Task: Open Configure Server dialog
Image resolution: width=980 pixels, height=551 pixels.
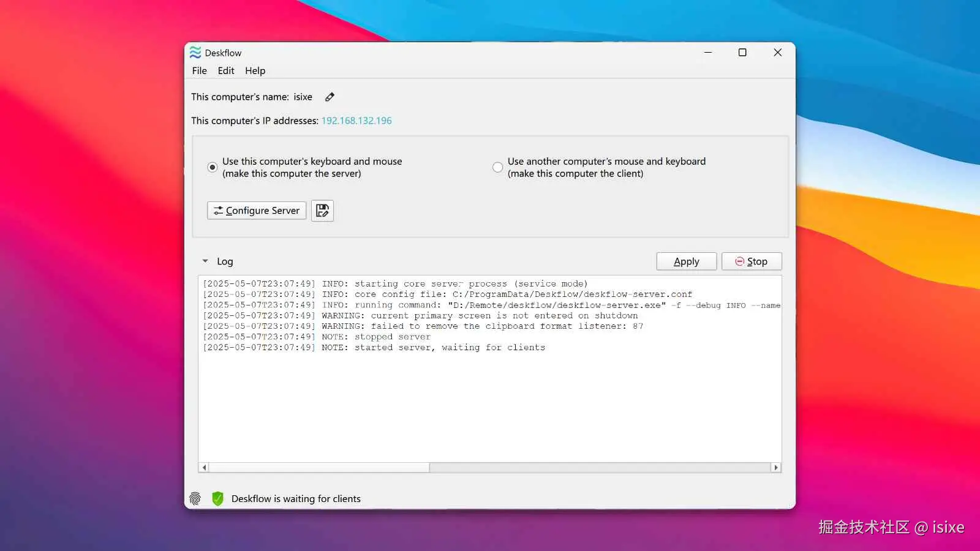Action: pyautogui.click(x=257, y=211)
